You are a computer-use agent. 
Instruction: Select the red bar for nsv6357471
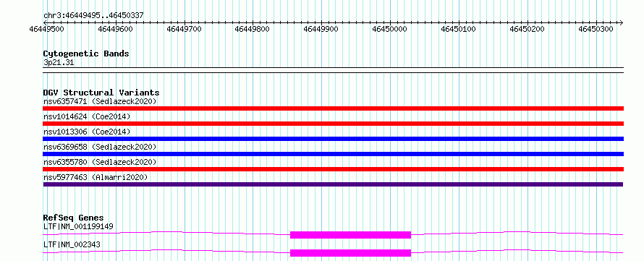pyautogui.click(x=333, y=108)
